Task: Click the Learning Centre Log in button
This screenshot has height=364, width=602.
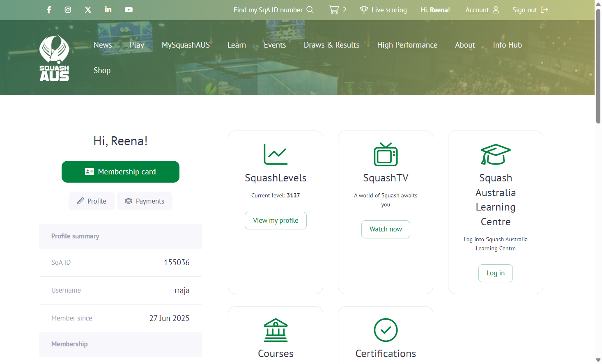Action: tap(496, 273)
